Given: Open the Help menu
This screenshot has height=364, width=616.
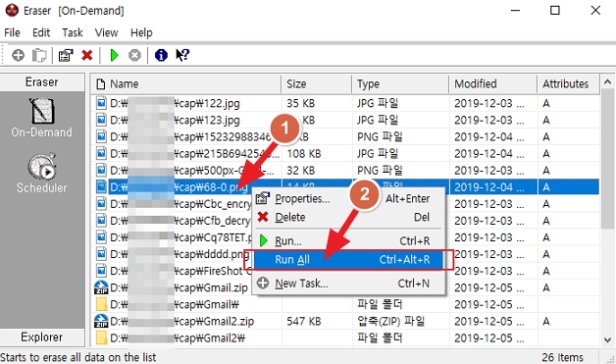Looking at the screenshot, I should [x=141, y=32].
